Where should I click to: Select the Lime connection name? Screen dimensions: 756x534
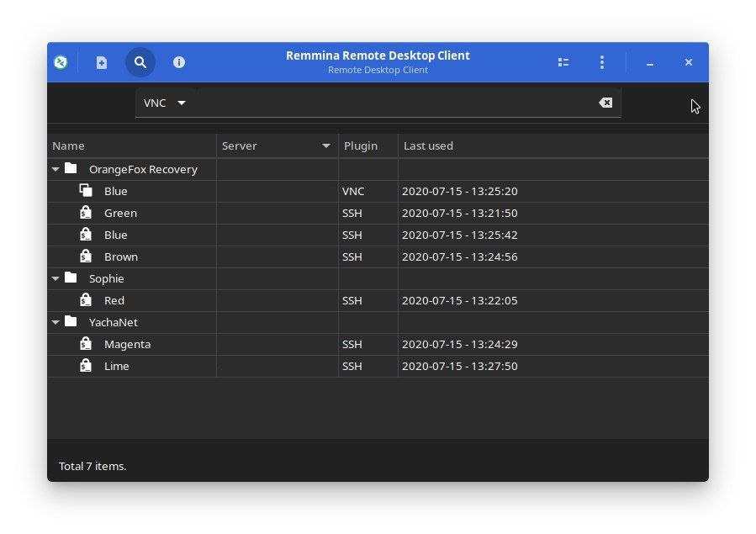click(117, 367)
